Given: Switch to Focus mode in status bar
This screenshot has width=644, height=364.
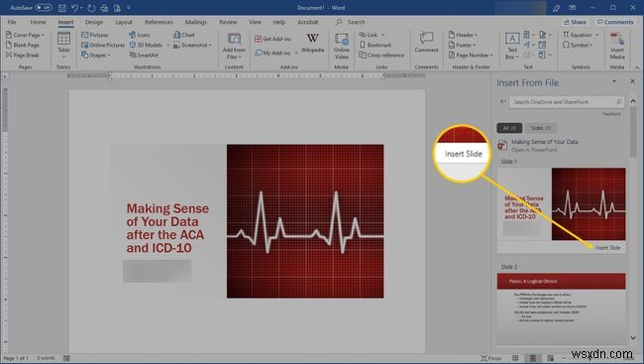Looking at the screenshot, I should [491, 358].
